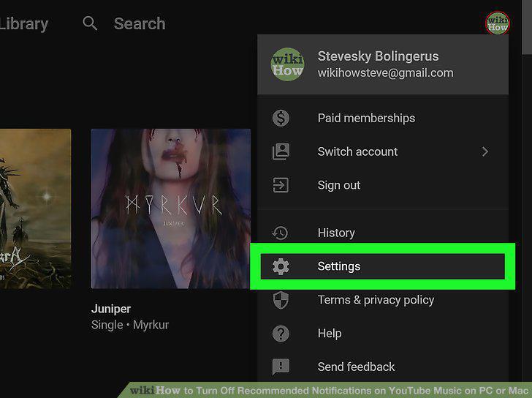Image resolution: width=532 pixels, height=398 pixels.
Task: Click the Switch account person icon
Action: point(281,151)
